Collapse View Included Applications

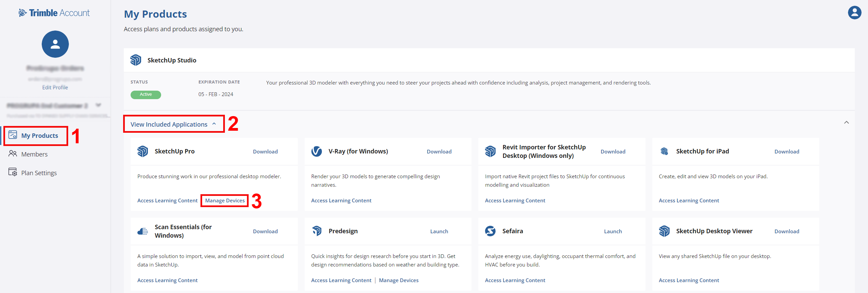coord(173,124)
